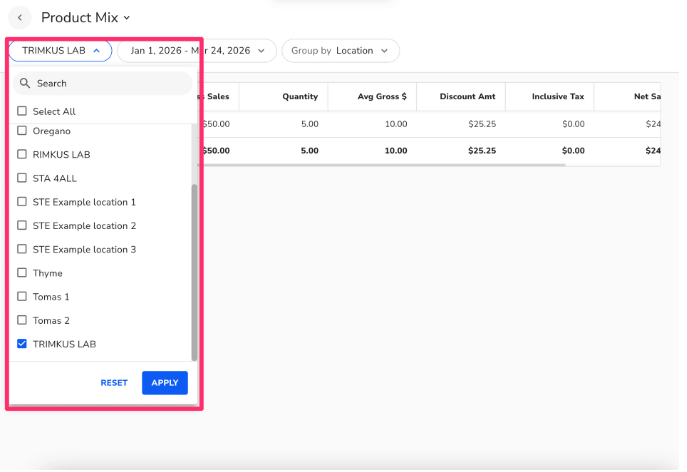Check the Tomas 1 checkbox

tap(22, 296)
